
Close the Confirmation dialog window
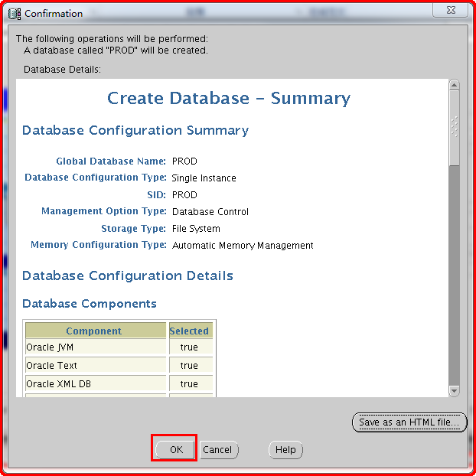click(451, 10)
